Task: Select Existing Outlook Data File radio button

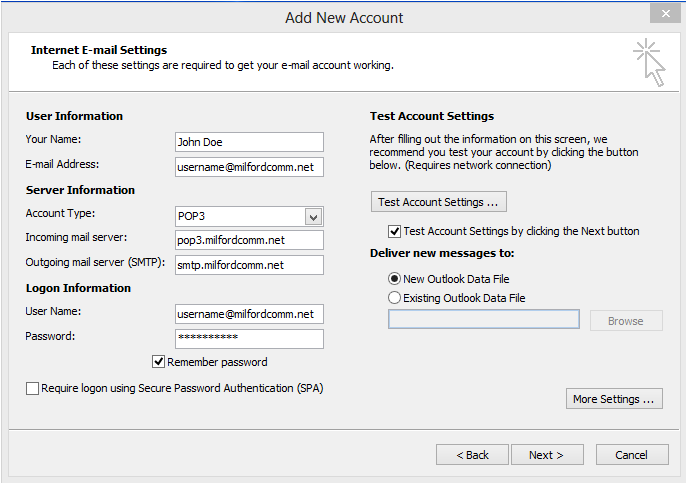Action: click(394, 298)
